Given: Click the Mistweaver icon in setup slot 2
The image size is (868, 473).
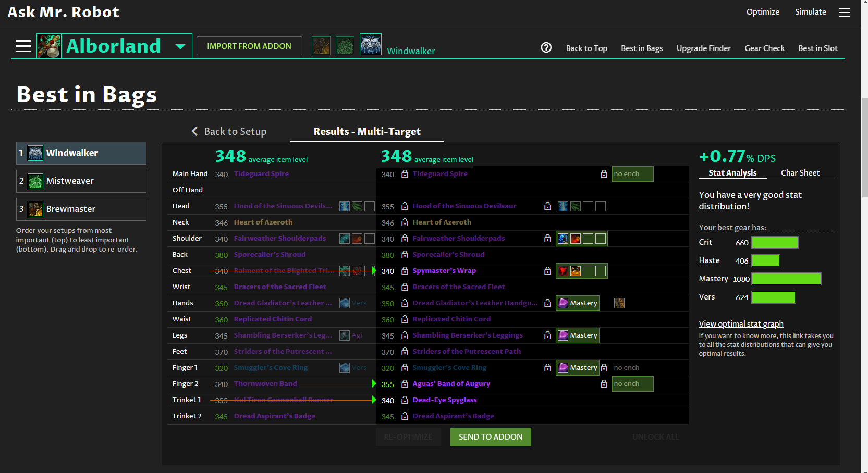Looking at the screenshot, I should tap(35, 181).
